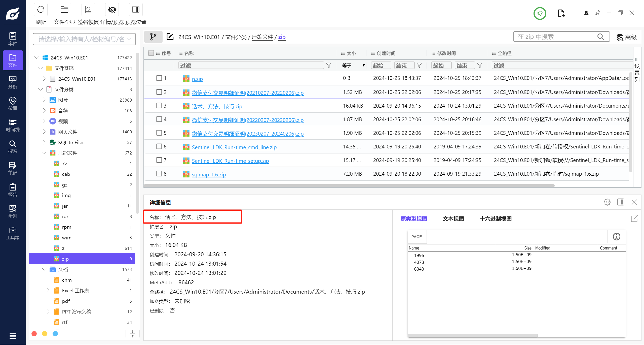Open the holder/evidence selection dropdown
The image size is (644, 345).
coord(84,39)
